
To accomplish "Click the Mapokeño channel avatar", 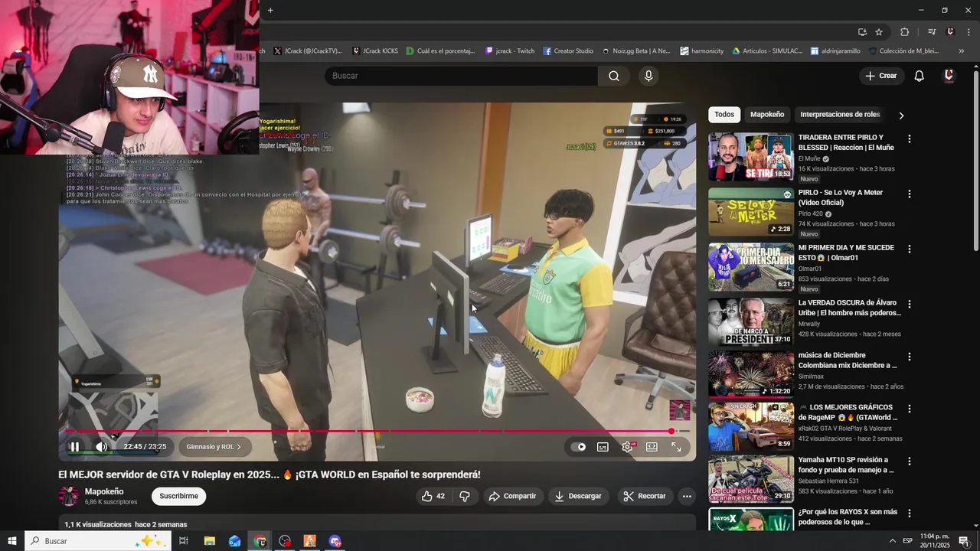I will (x=69, y=496).
